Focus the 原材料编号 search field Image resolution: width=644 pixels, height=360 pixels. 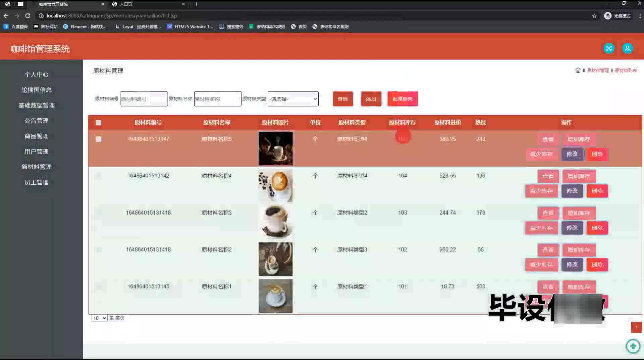click(144, 99)
